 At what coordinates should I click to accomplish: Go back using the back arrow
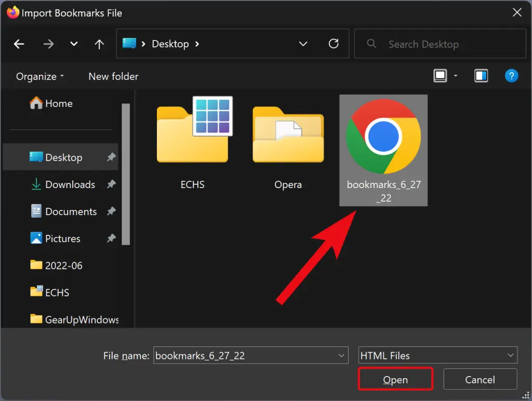(19, 44)
